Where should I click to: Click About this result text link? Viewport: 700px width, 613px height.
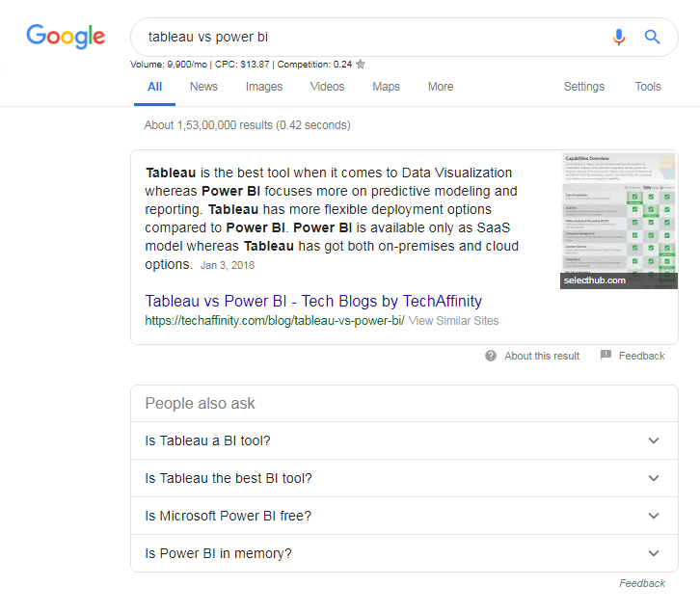pos(542,356)
